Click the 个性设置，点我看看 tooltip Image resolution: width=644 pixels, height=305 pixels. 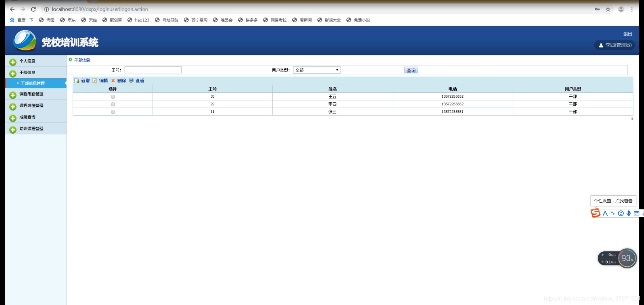(x=613, y=200)
